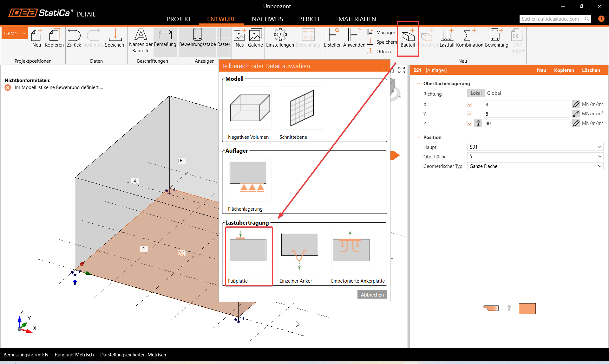The height and width of the screenshot is (364, 609).
Task: Select the Flächenlagerung support icon
Action: (x=250, y=180)
